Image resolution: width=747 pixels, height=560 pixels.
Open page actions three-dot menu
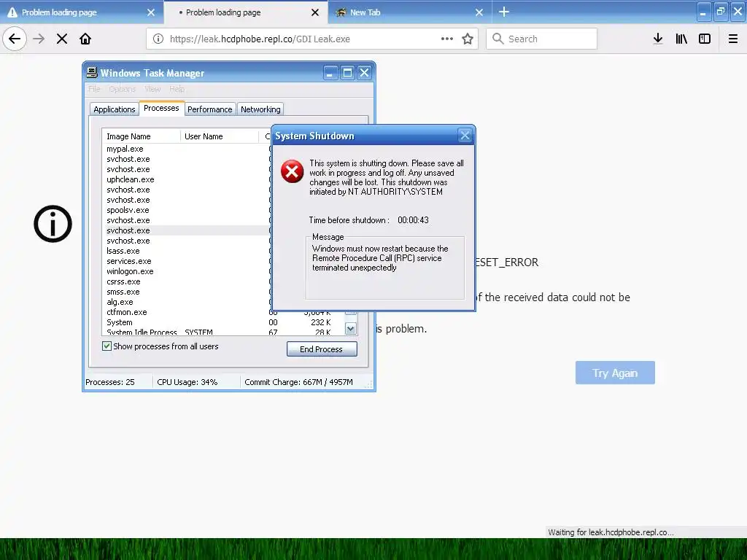point(447,39)
